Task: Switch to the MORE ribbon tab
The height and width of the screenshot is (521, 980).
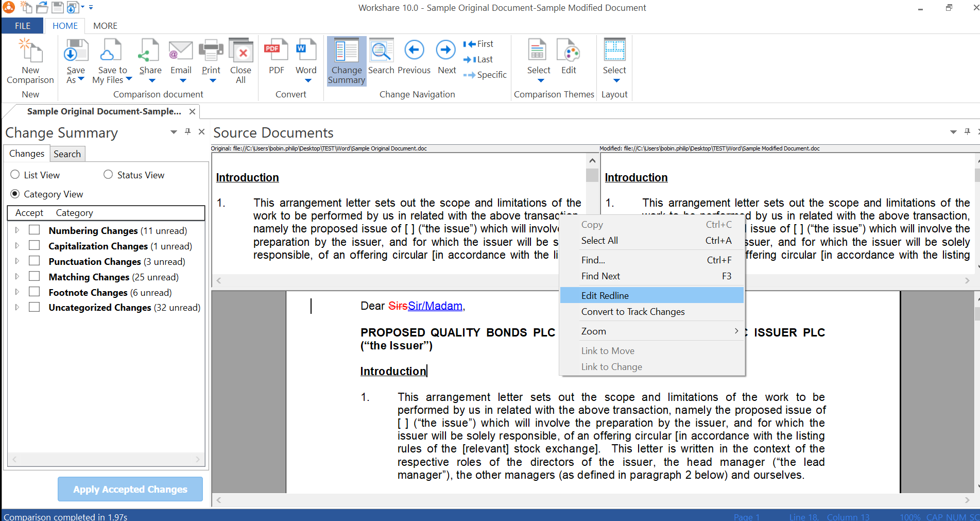Action: [x=105, y=26]
